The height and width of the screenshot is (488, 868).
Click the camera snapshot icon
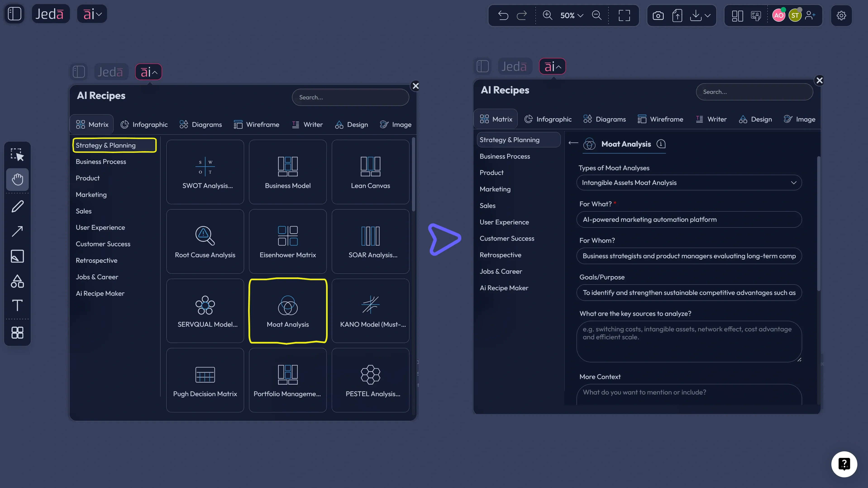coord(658,15)
